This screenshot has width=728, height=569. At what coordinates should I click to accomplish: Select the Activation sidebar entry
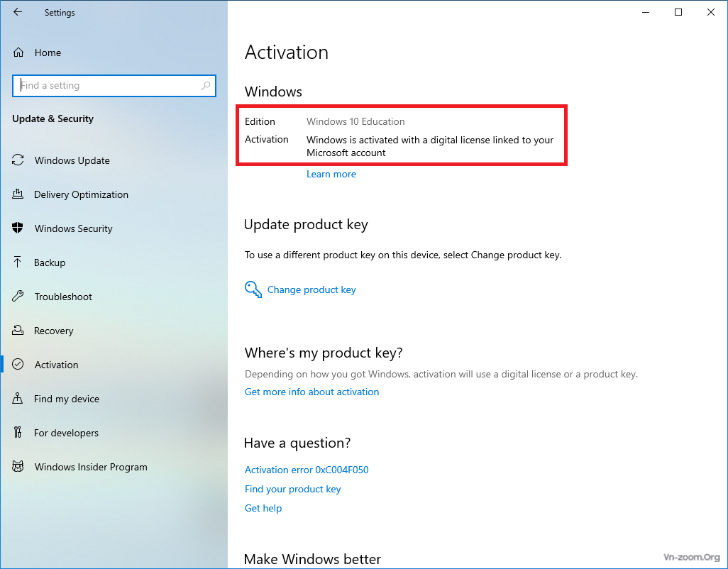(x=114, y=365)
